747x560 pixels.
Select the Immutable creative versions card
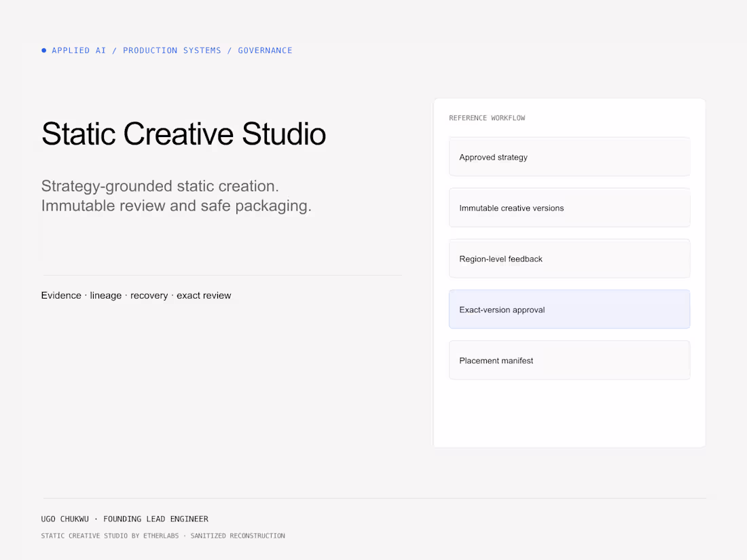[x=569, y=208]
